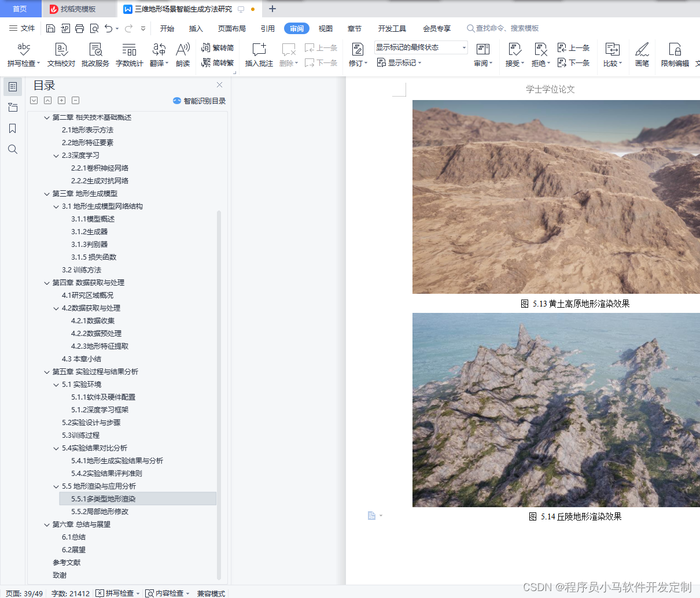Switch to the 视图 ribbon tab
Screen dimensions: 700x598
(326, 28)
